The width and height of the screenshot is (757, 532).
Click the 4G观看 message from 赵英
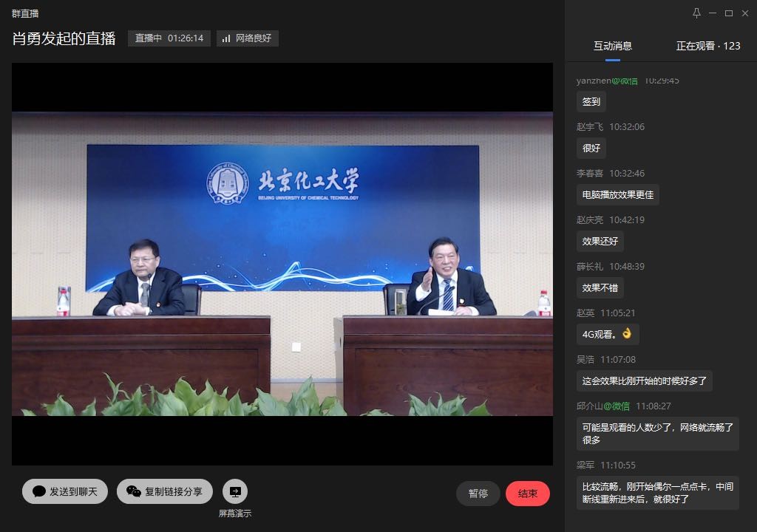coord(607,334)
